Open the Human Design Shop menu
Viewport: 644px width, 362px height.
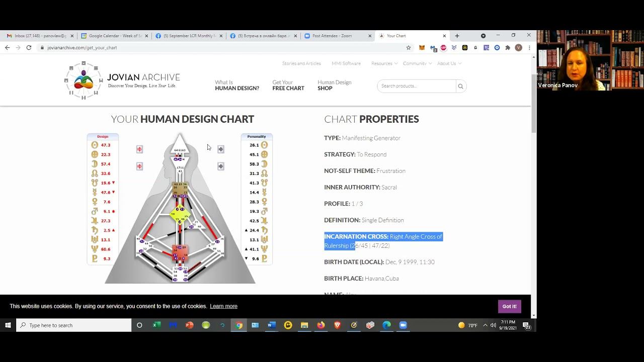click(335, 85)
